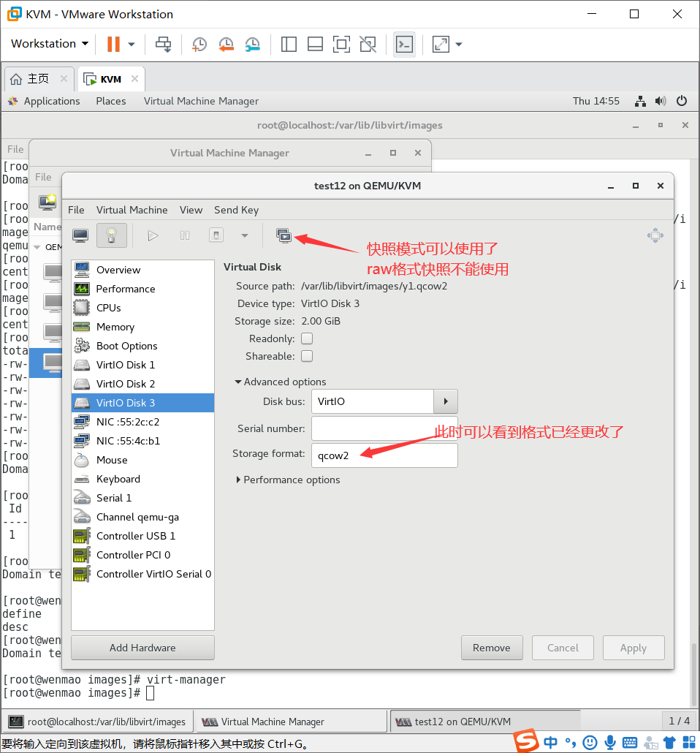
Task: Open shutdown options dropdown arrow
Action: 245,236
